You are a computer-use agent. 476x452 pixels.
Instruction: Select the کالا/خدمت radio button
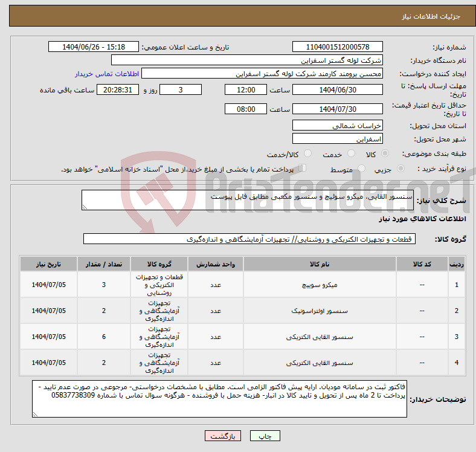coord(308,153)
